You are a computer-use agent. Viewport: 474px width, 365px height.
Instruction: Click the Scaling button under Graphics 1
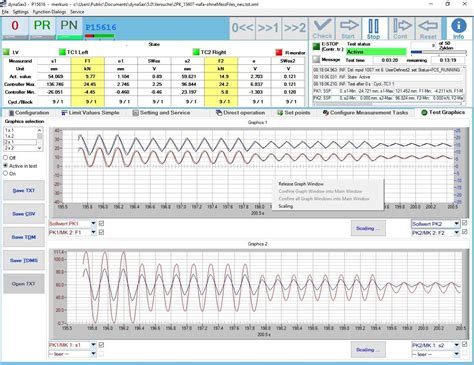[368, 228]
